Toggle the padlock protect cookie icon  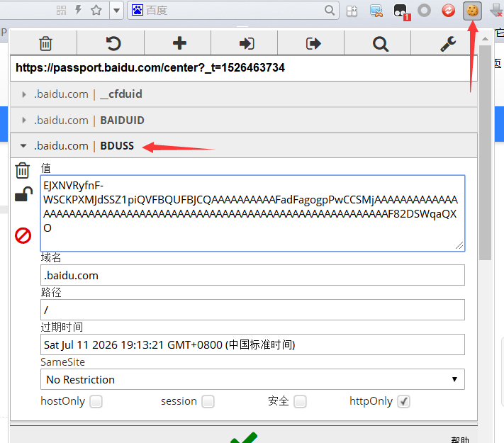tap(23, 195)
